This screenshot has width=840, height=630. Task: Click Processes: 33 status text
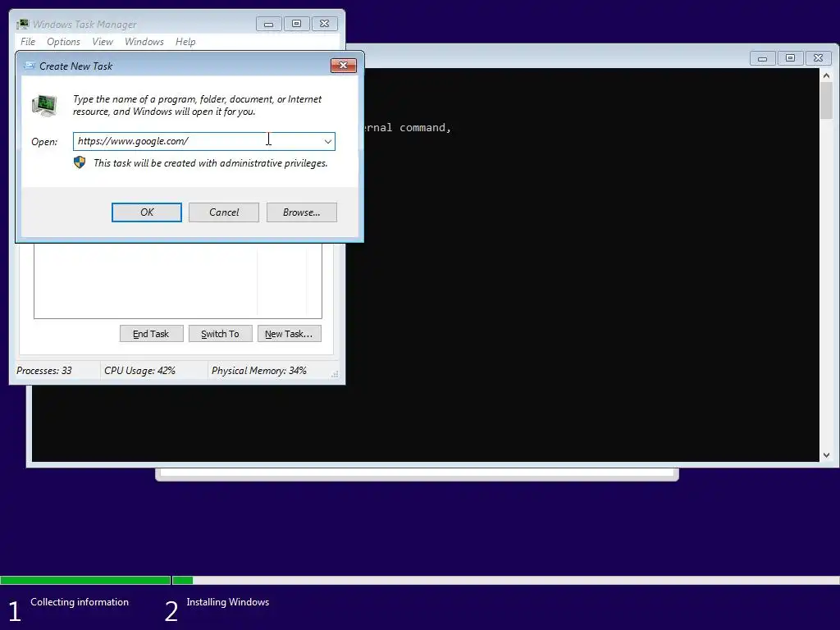[44, 371]
